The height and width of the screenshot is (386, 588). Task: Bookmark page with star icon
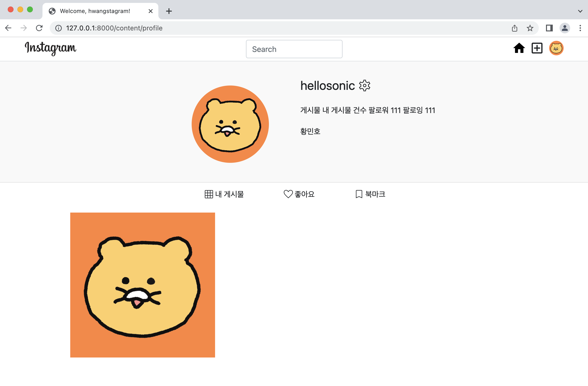coord(530,28)
